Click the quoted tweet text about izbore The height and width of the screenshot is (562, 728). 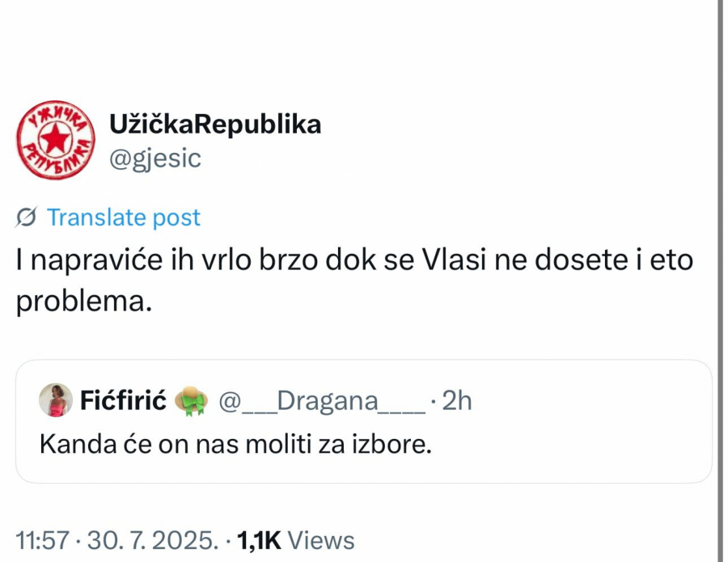tap(235, 443)
